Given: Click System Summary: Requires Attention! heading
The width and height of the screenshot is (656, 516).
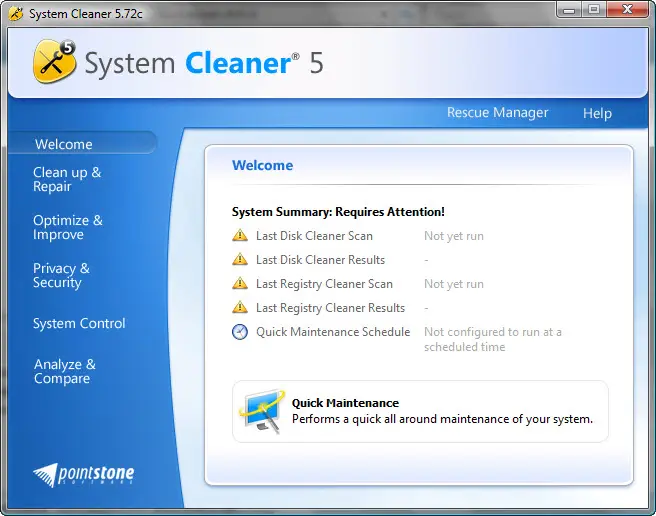Looking at the screenshot, I should tap(338, 212).
